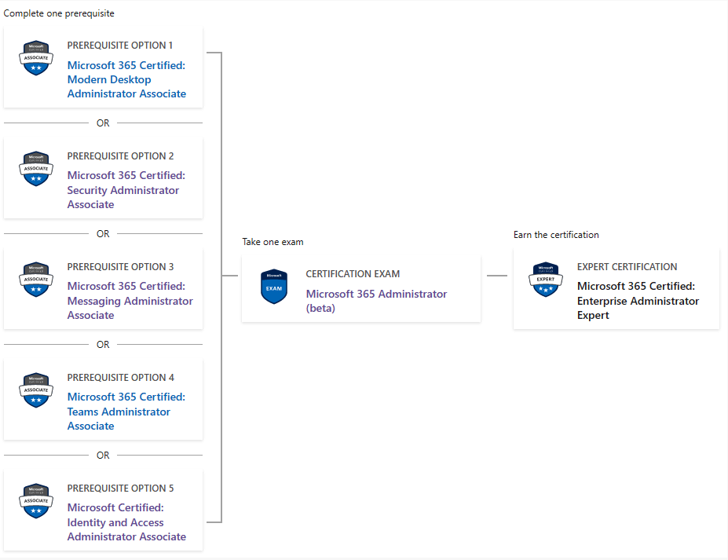Open Identity and Access Administrator Associate link

click(126, 522)
